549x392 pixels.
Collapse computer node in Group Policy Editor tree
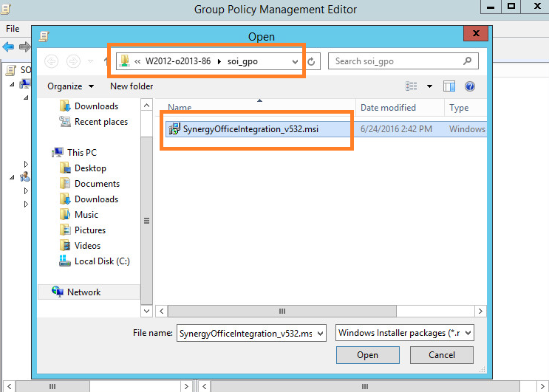tap(13, 84)
